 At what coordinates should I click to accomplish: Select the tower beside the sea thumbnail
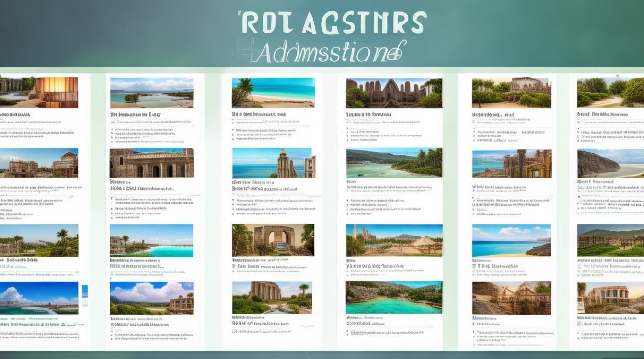pyautogui.click(x=273, y=163)
